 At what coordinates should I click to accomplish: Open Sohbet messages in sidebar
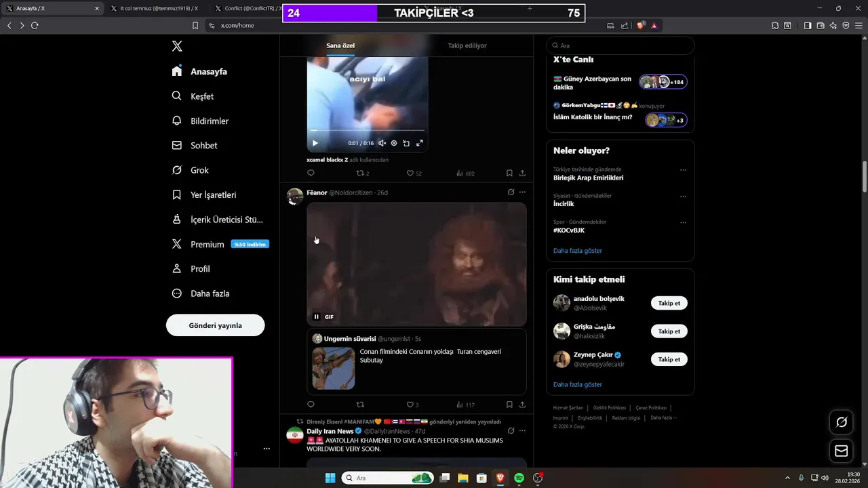click(x=195, y=145)
